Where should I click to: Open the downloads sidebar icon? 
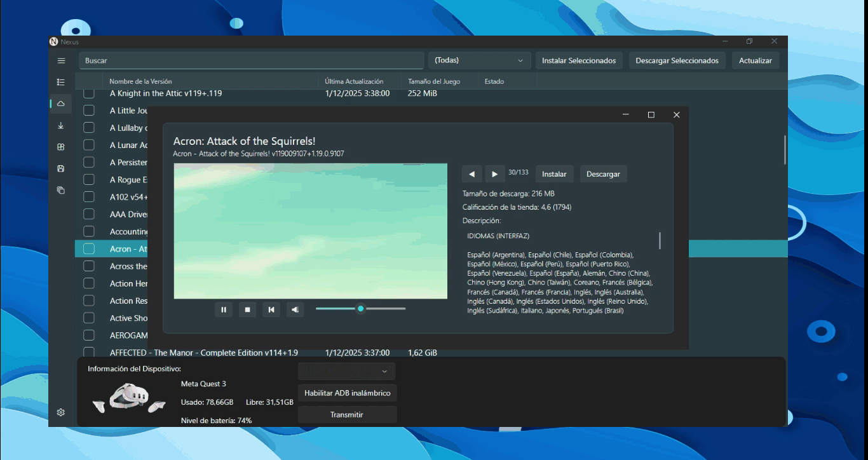(x=61, y=126)
